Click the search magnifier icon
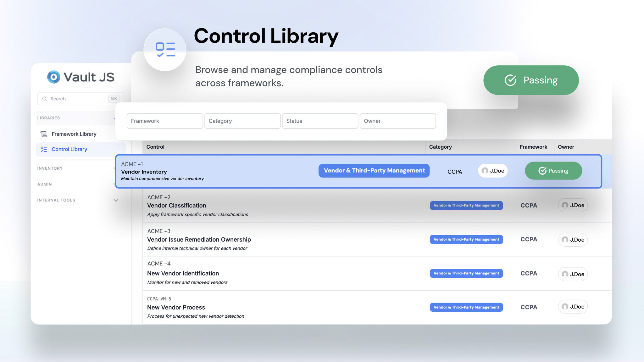The height and width of the screenshot is (362, 644). [45, 99]
